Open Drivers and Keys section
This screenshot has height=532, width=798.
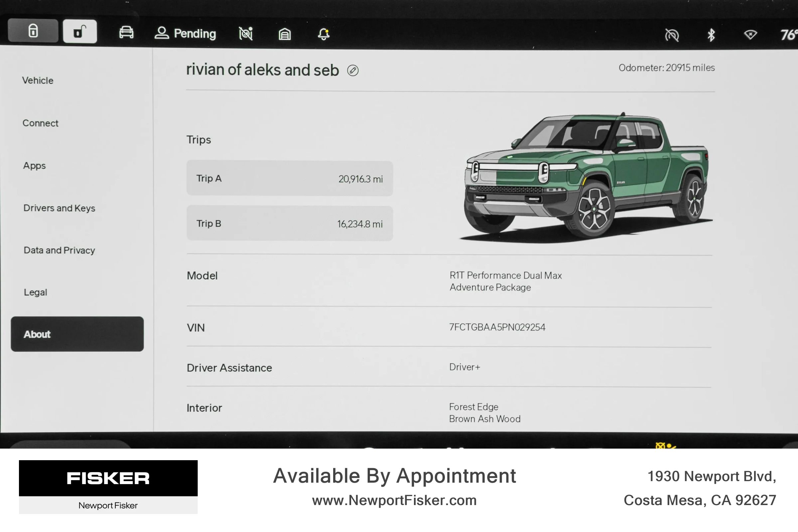click(60, 208)
